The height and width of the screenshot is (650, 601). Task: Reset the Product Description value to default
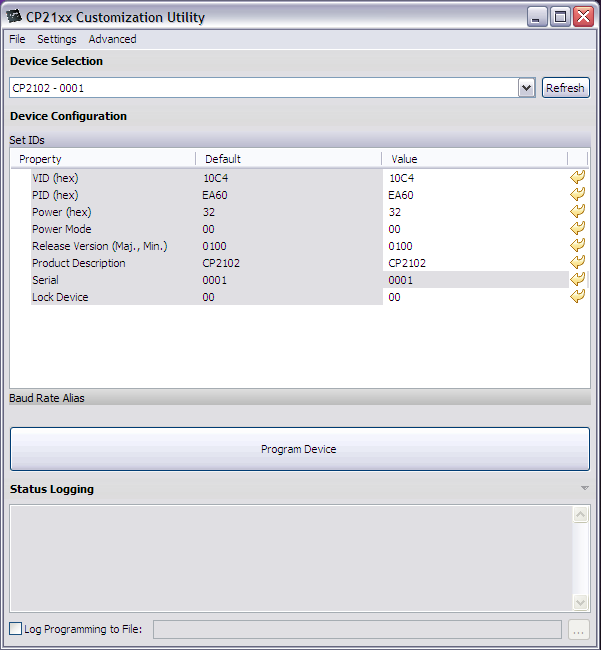577,262
